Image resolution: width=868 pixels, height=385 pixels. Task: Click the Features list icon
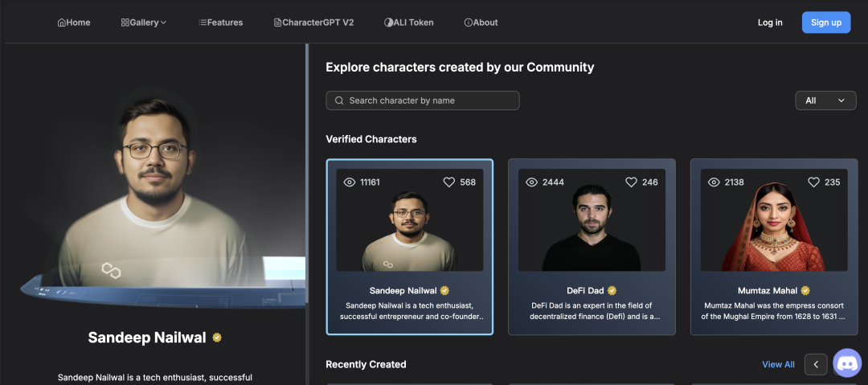203,23
